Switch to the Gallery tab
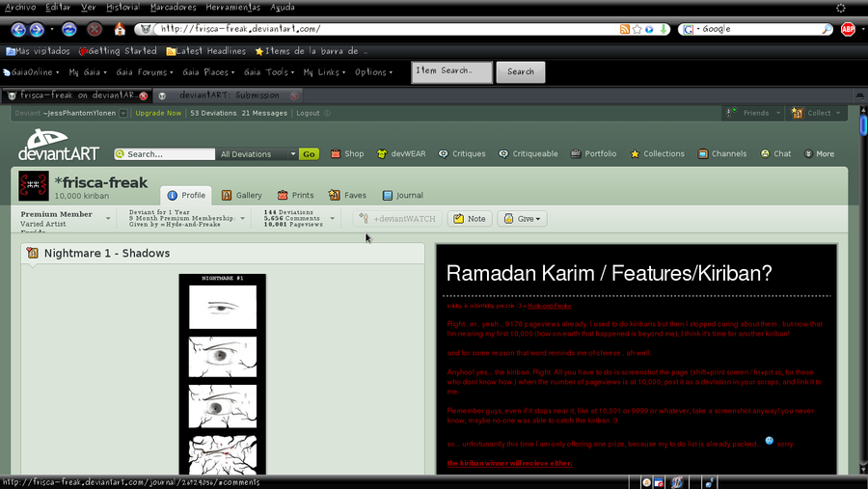This screenshot has height=489, width=868. coord(242,195)
